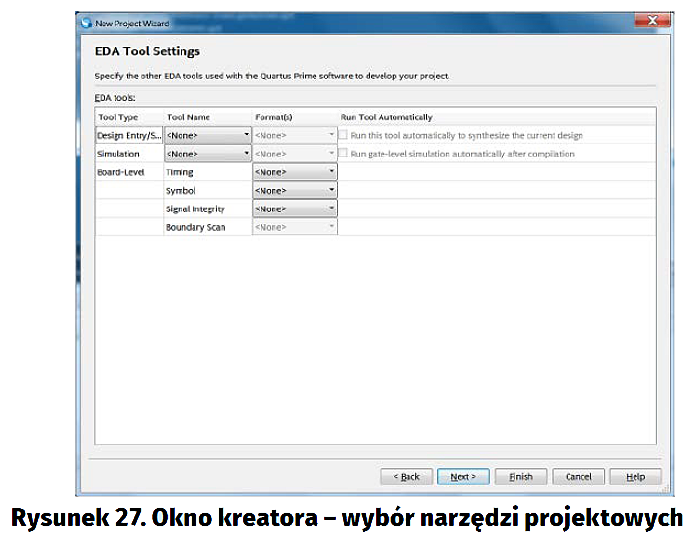The image size is (697, 541).
Task: Close the New Project Wizard window
Action: point(652,21)
